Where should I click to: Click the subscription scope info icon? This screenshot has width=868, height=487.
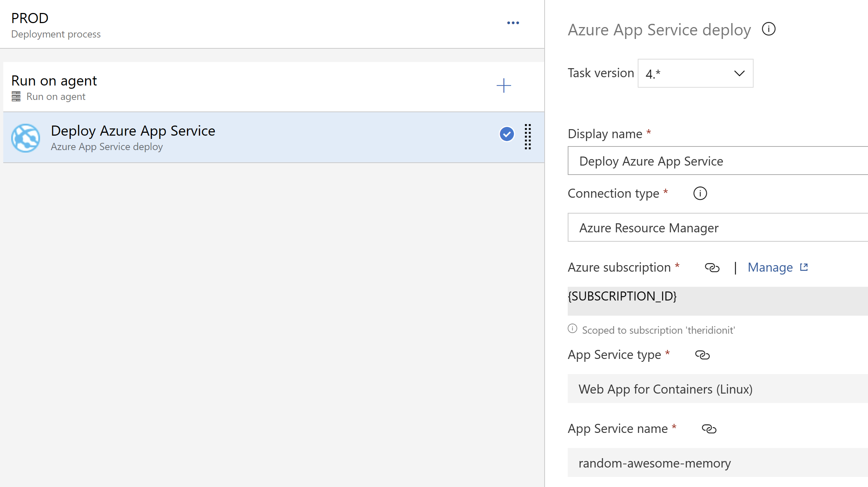572,329
